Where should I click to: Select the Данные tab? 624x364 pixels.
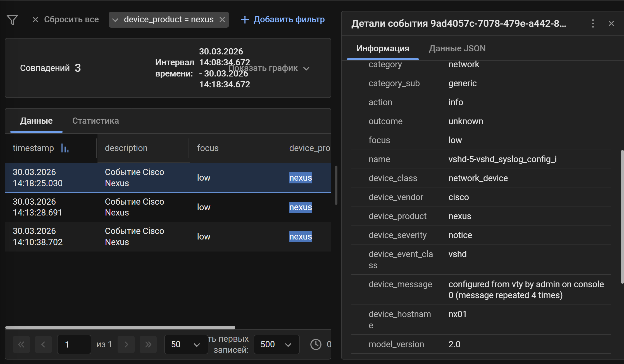36,121
